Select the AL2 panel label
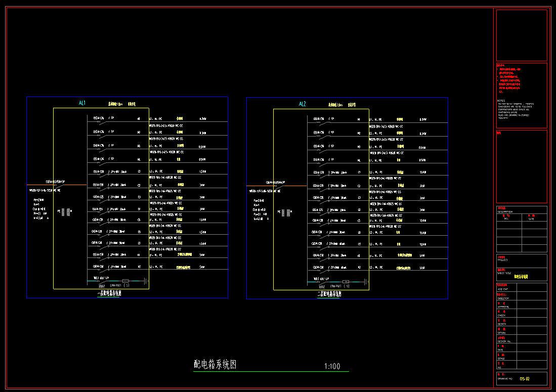Viewport: 556px width, 392px height. (302, 104)
